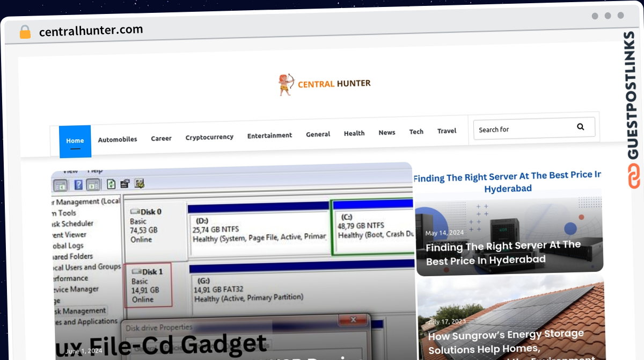Click the "July 17, 2023" post date
The image size is (644, 360).
pos(446,322)
